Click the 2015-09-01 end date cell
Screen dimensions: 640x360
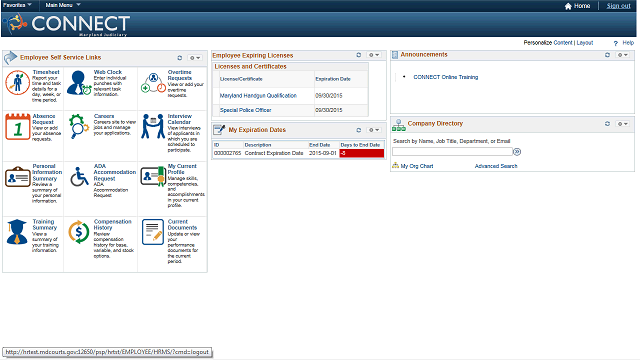[x=322, y=153]
